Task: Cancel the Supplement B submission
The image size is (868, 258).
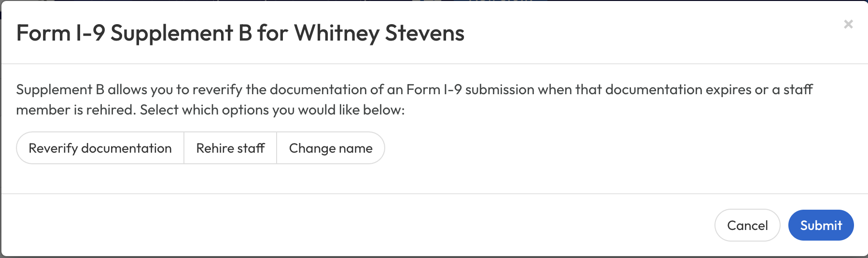Action: pos(747,225)
